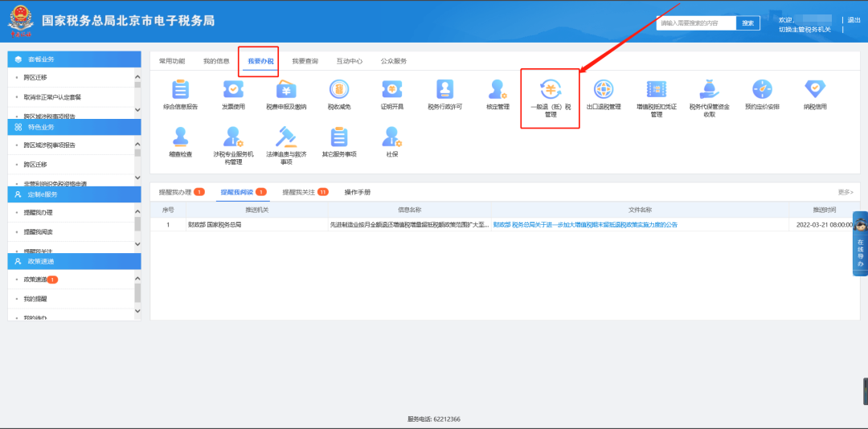Open 取消非正常户认定套餐
Viewport: 868px width, 429px height.
pyautogui.click(x=52, y=97)
